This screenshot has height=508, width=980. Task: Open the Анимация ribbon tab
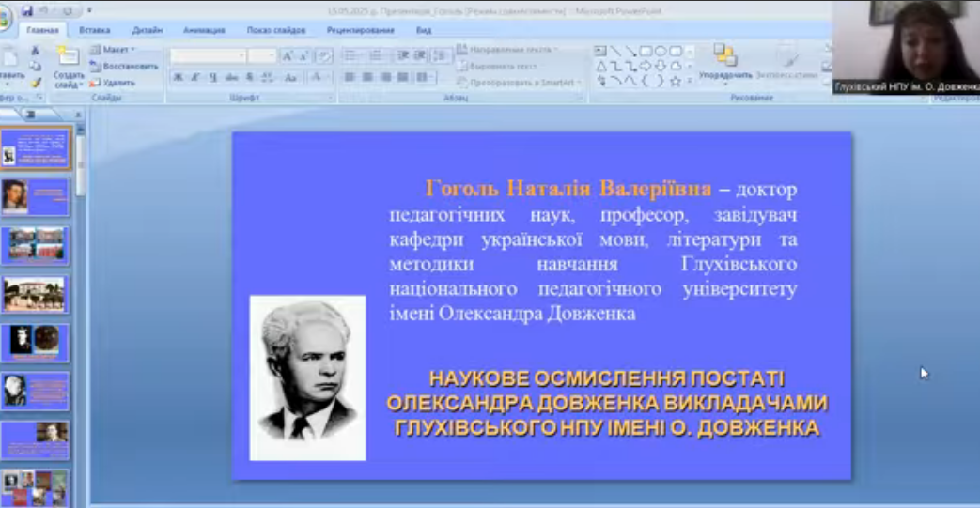[x=204, y=30]
